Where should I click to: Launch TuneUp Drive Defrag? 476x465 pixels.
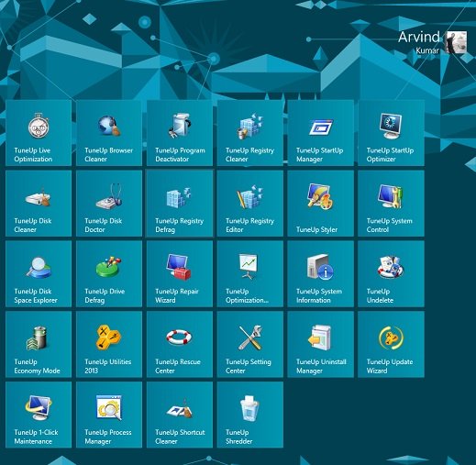tap(109, 274)
